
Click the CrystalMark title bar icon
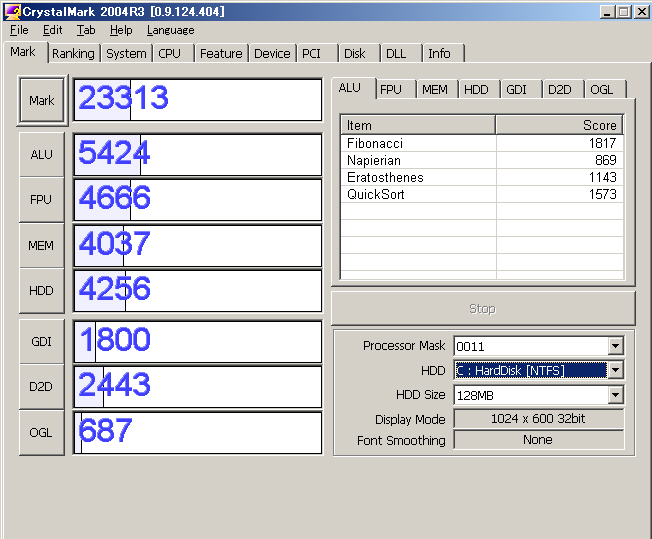coord(12,11)
